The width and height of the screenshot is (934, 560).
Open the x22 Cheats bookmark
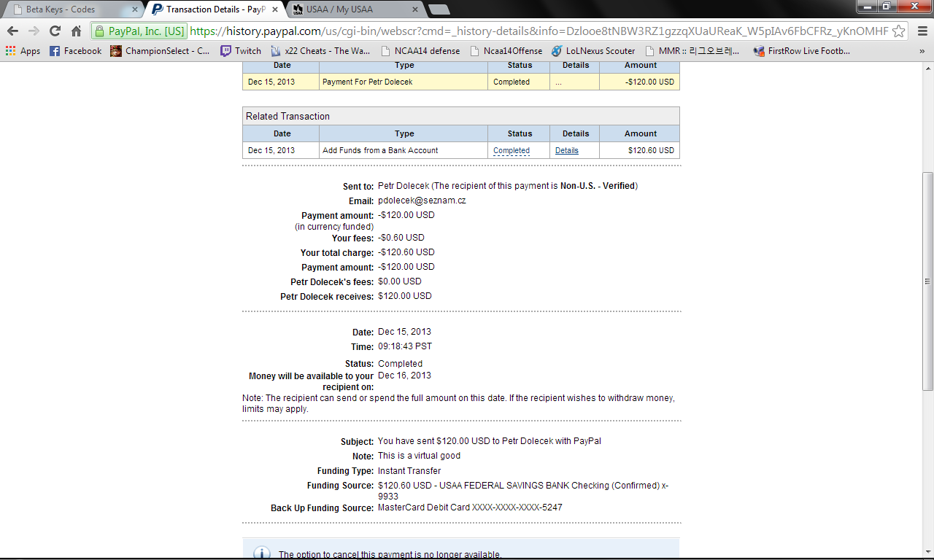pyautogui.click(x=320, y=51)
